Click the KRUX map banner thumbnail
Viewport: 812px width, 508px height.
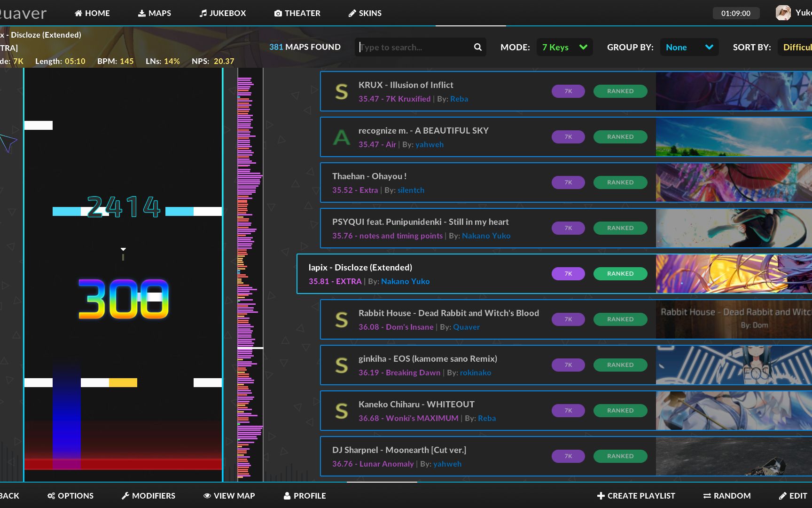point(734,91)
